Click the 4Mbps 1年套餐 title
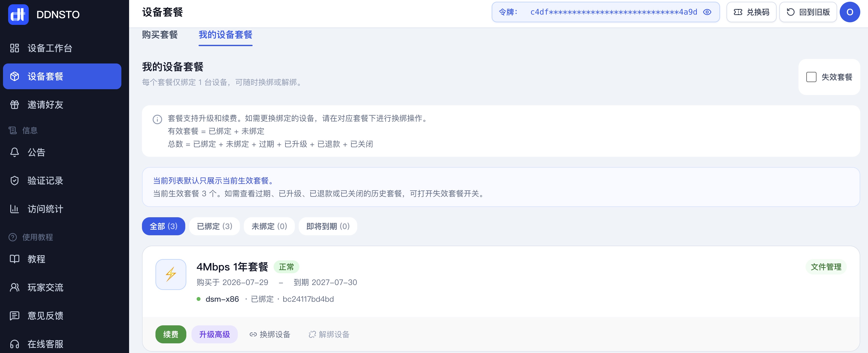The height and width of the screenshot is (353, 868). coord(232,267)
